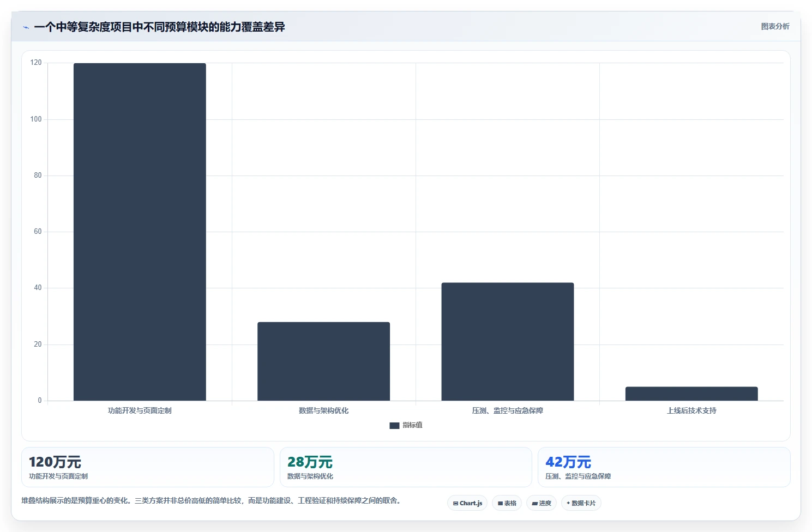Screen dimensions: 812x532
Task: Click the title 一个中等复杂度项目中不同预算模块的能力覆盖差异
Action: point(159,27)
